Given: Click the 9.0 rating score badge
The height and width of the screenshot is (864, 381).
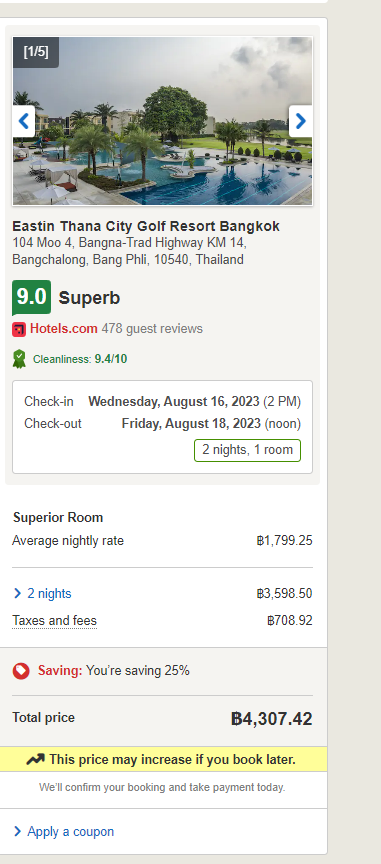Looking at the screenshot, I should point(31,298).
